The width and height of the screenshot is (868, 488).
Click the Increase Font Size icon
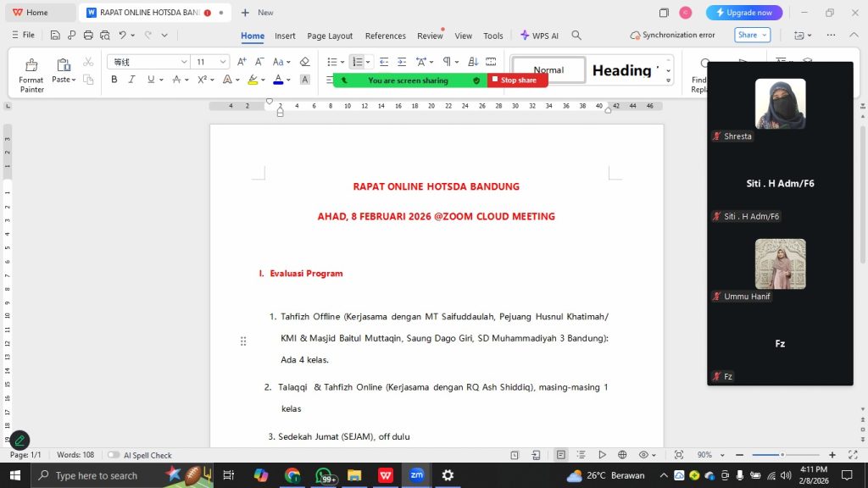click(x=242, y=62)
